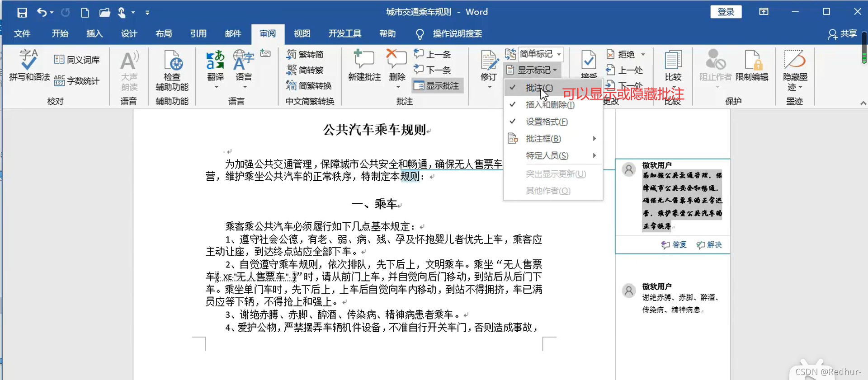Open Word Count (字数统计)

click(x=77, y=81)
